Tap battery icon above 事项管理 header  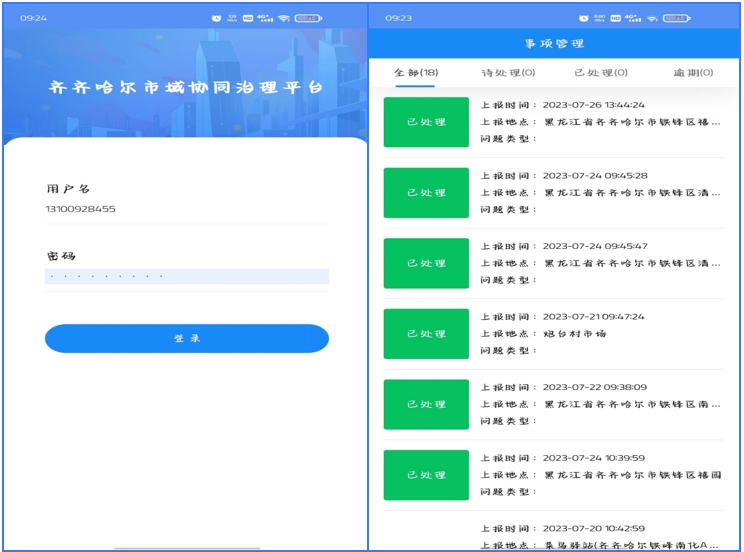pos(677,18)
